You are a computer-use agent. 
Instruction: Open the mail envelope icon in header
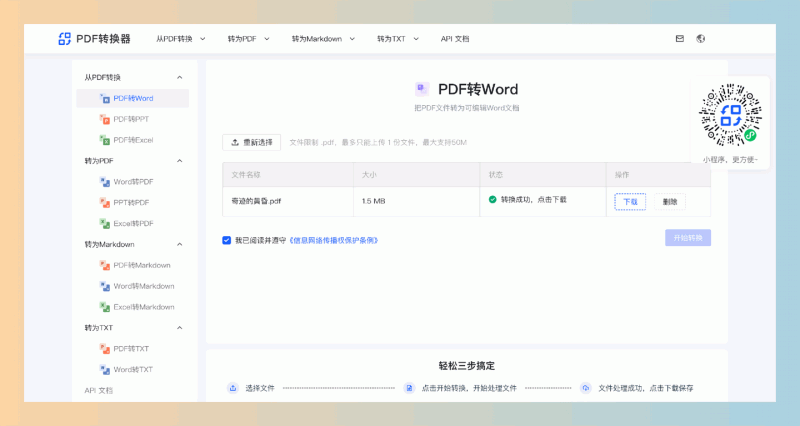(680, 39)
